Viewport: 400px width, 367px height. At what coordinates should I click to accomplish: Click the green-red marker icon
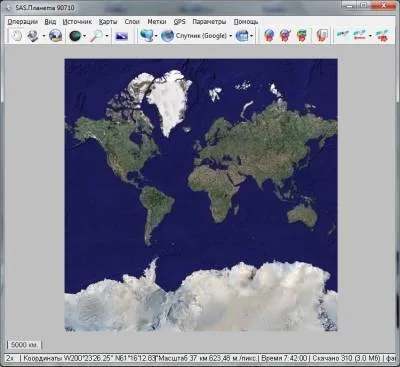pyautogui.click(x=301, y=35)
